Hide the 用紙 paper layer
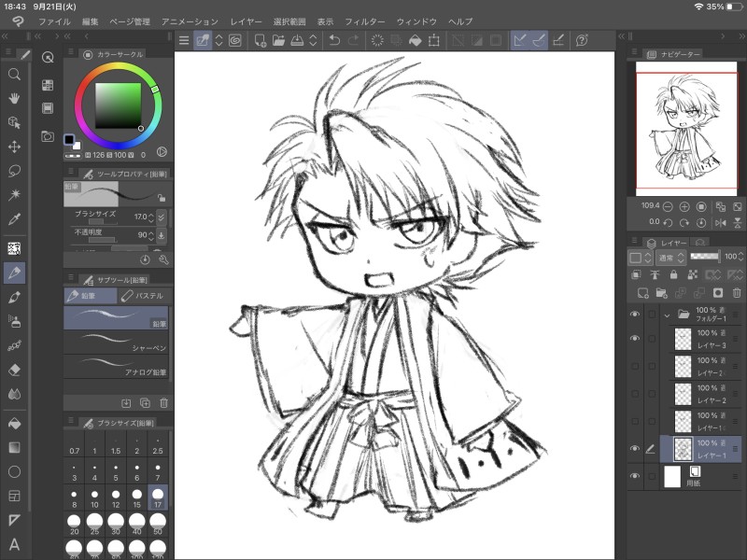747x560 pixels. (x=635, y=476)
